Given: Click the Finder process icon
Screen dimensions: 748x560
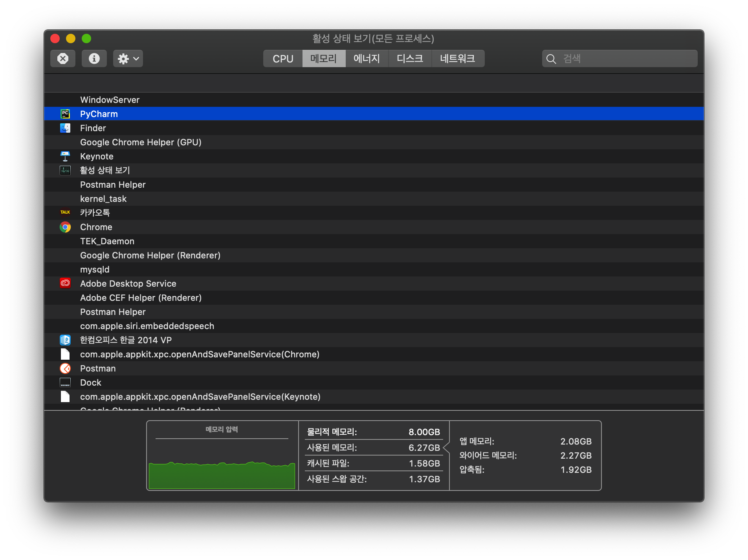Looking at the screenshot, I should point(65,128).
